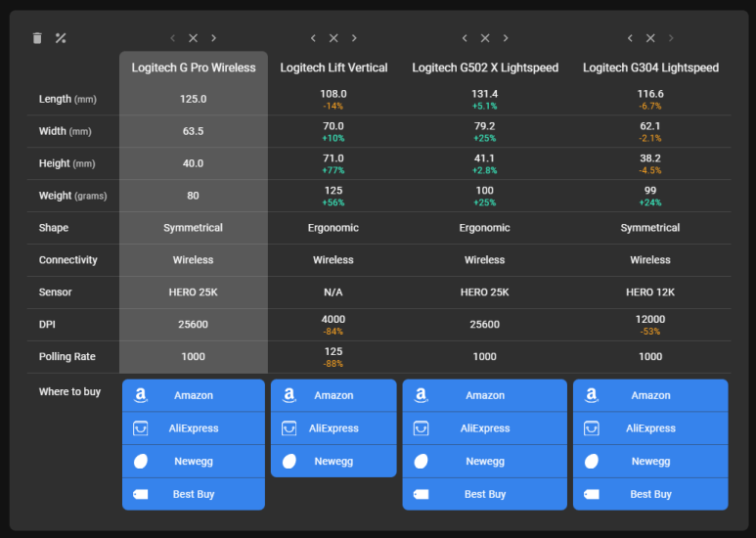
Task: Click the Weight (grams) row label
Action: pos(72,196)
